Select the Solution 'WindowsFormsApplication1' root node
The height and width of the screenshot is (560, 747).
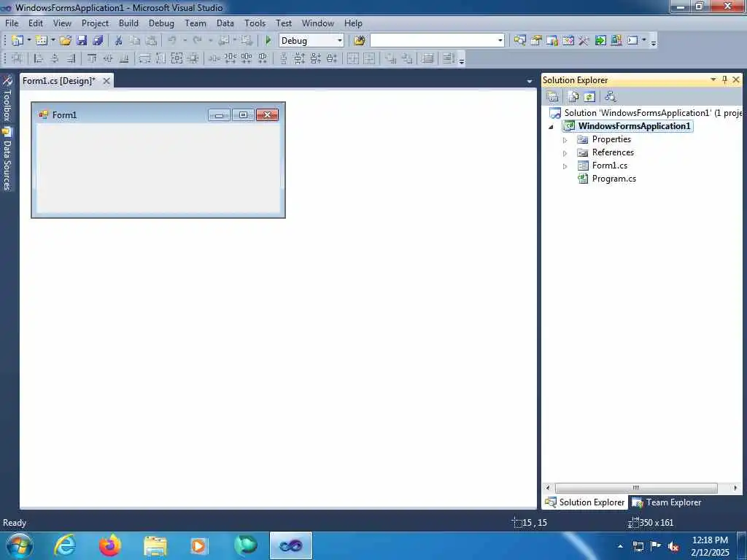pos(646,113)
